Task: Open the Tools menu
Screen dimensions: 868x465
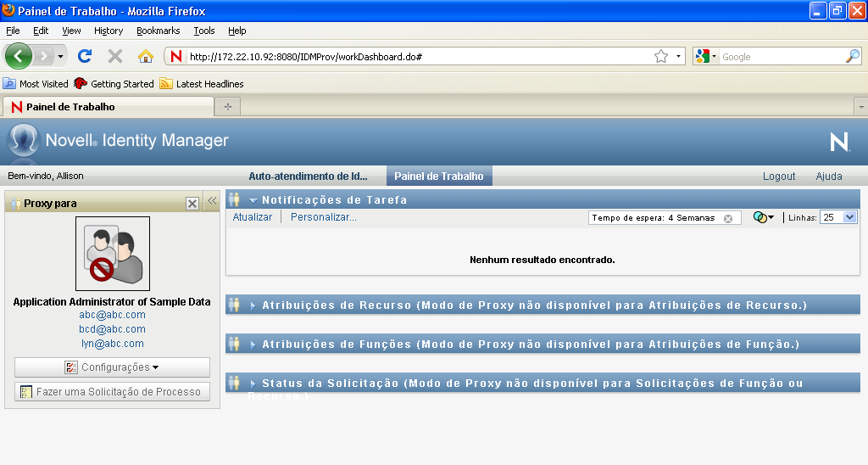Action: click(203, 31)
